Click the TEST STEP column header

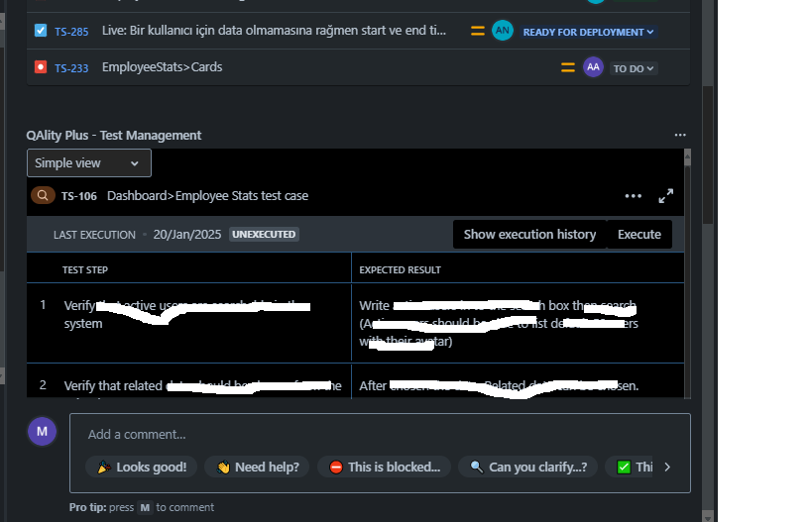(x=85, y=270)
